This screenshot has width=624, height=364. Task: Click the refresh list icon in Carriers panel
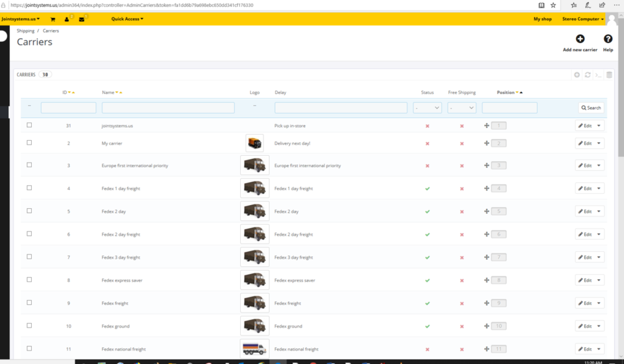[x=587, y=75]
